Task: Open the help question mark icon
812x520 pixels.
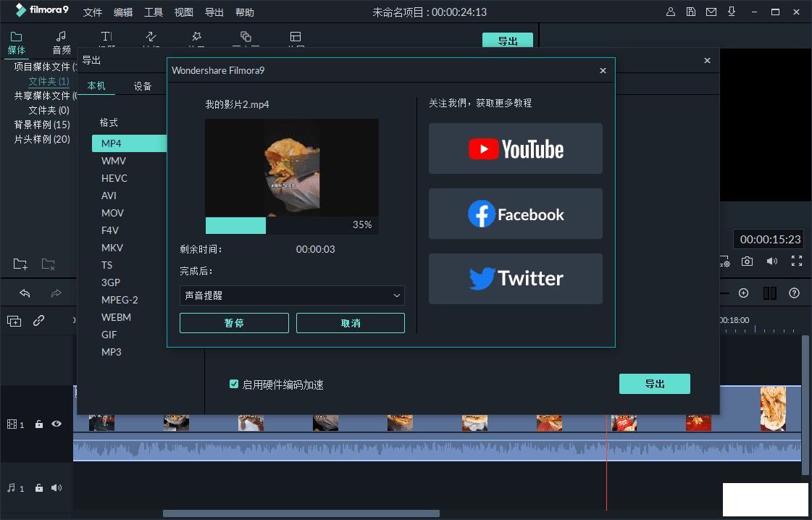Action: click(x=795, y=293)
